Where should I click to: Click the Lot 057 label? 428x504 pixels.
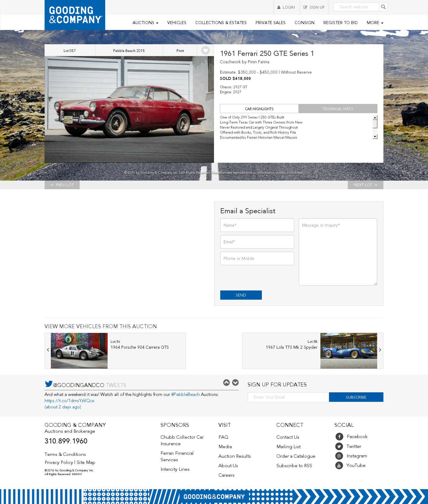pyautogui.click(x=70, y=50)
